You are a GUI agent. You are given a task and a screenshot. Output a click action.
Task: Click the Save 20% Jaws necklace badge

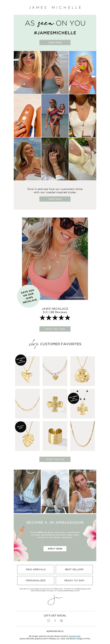pyautogui.click(x=29, y=296)
